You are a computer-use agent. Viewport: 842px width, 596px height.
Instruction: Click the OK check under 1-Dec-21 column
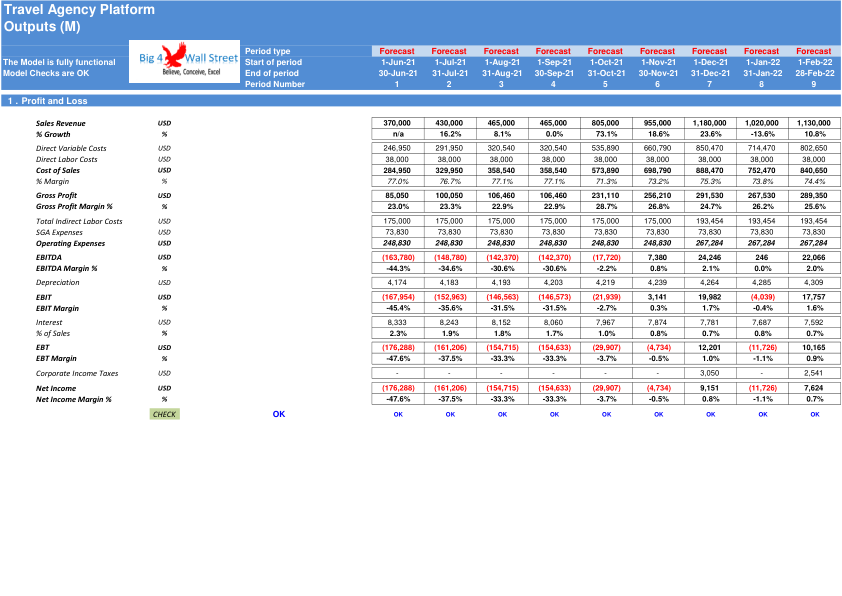(x=710, y=415)
